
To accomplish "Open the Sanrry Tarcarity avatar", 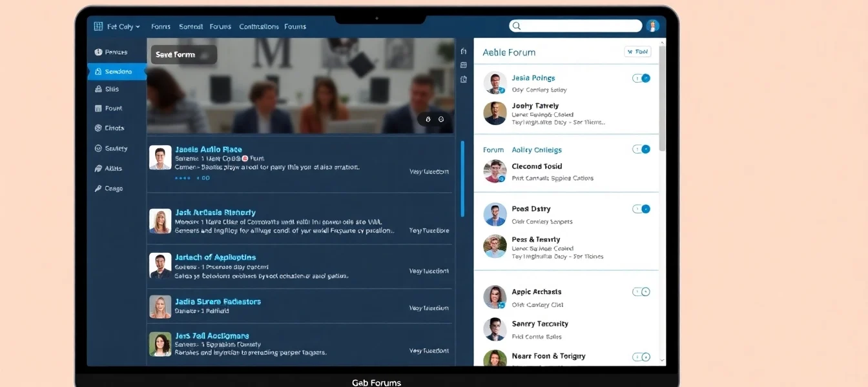I will [x=495, y=329].
